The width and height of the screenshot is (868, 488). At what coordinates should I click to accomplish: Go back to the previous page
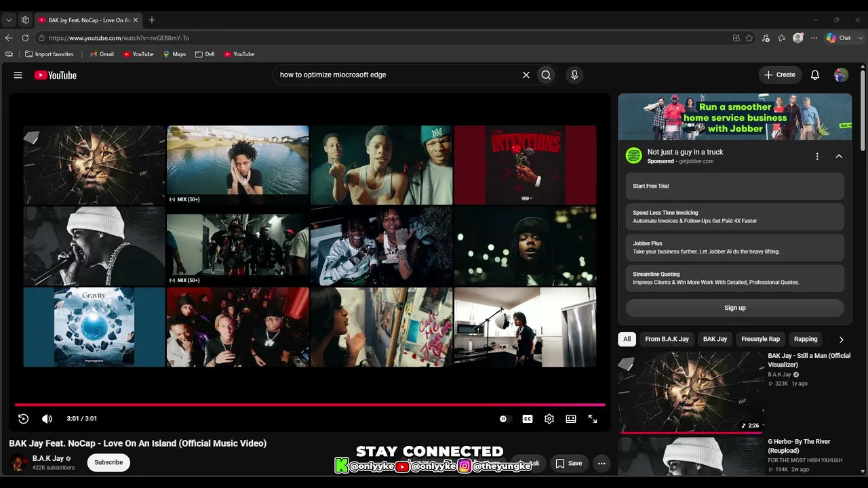coord(9,38)
